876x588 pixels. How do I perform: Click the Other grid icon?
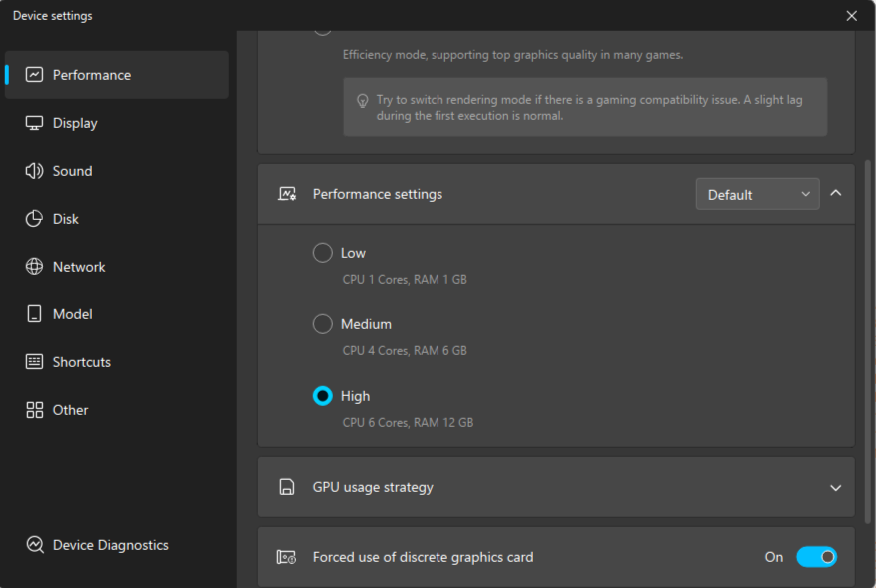click(x=35, y=410)
